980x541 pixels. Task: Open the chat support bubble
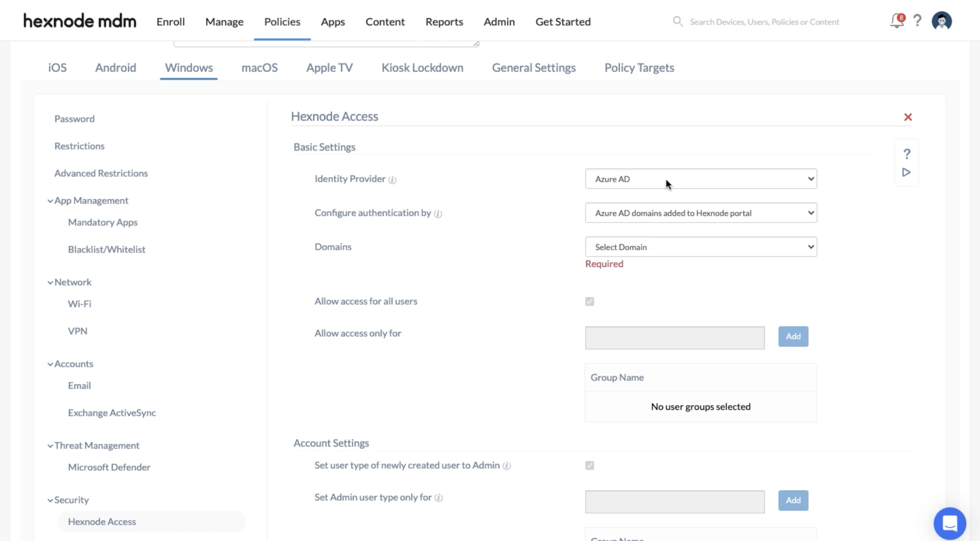coord(950,524)
